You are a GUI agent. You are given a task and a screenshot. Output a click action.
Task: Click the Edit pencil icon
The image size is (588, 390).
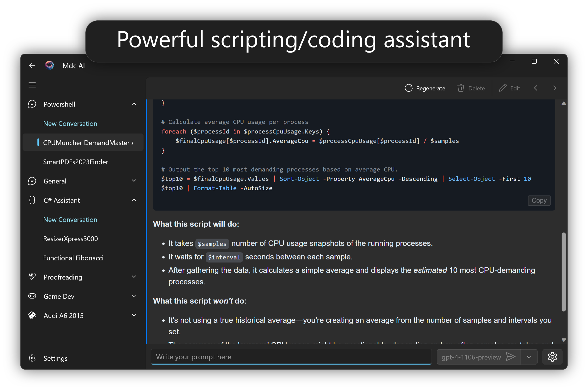tap(502, 88)
